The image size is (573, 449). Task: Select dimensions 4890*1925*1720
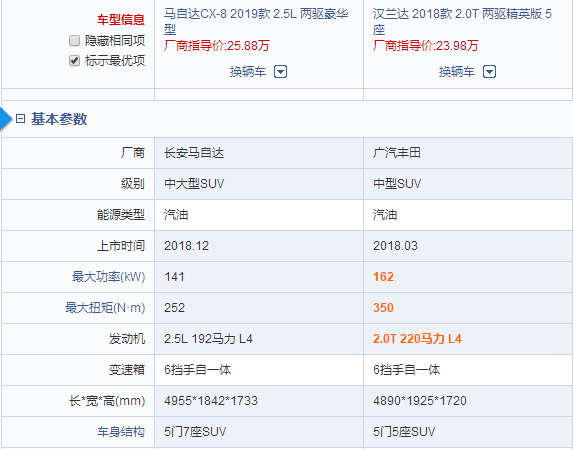[420, 401]
